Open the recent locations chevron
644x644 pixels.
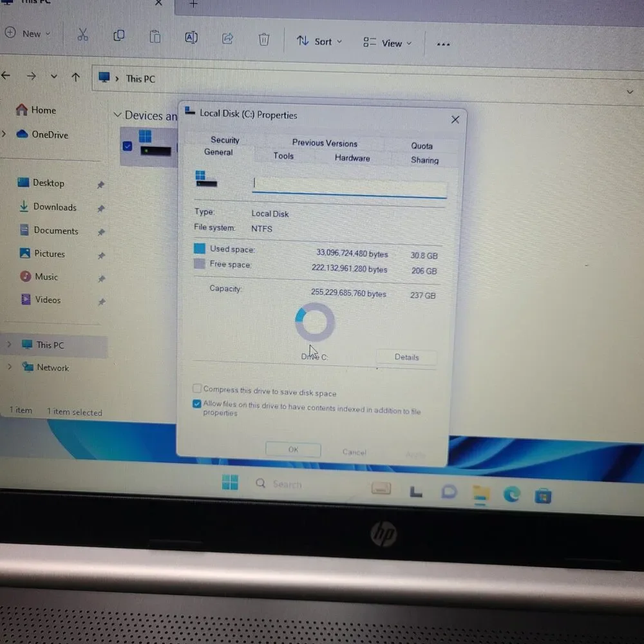[54, 77]
